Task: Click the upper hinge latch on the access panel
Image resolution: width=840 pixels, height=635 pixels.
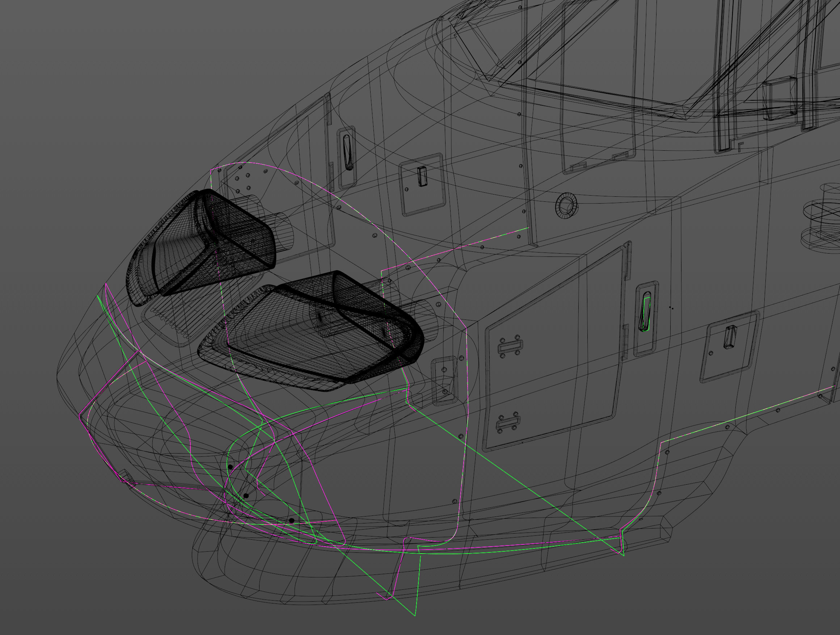Action: [x=510, y=347]
